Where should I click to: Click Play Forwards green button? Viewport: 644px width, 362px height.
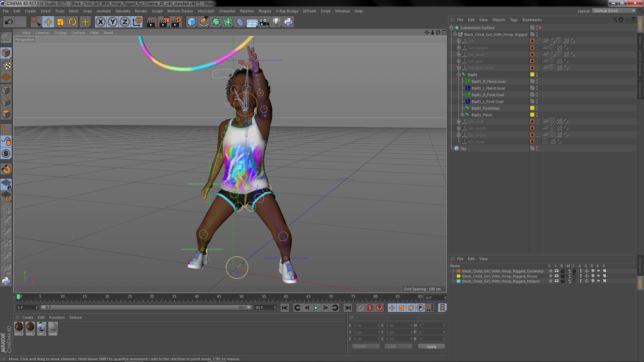tap(316, 308)
